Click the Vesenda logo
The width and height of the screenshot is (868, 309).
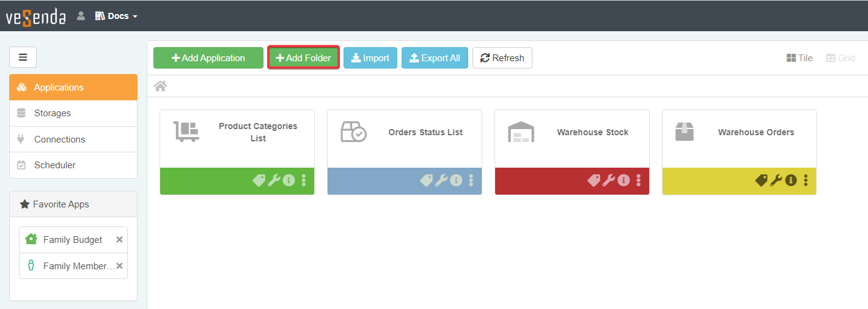click(x=35, y=17)
